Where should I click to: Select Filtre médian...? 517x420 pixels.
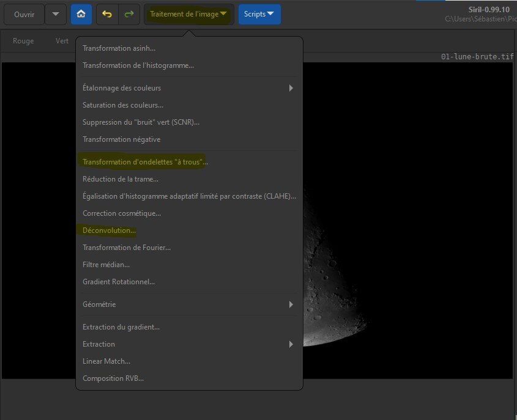[189, 265]
